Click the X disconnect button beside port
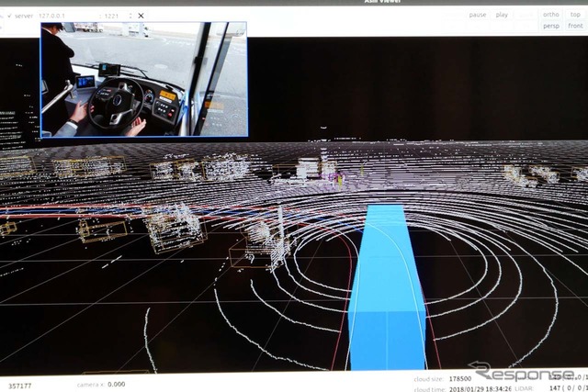 [141, 16]
